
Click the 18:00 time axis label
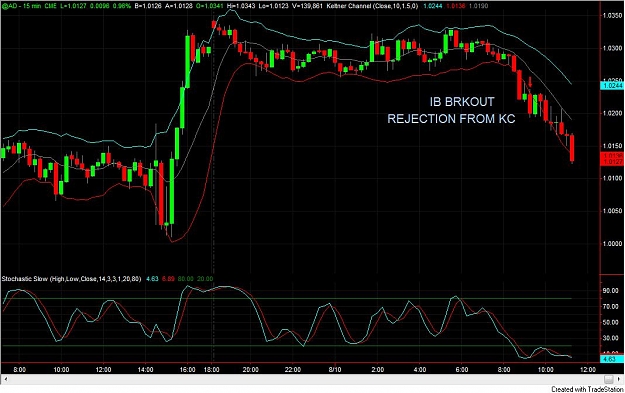tap(211, 369)
